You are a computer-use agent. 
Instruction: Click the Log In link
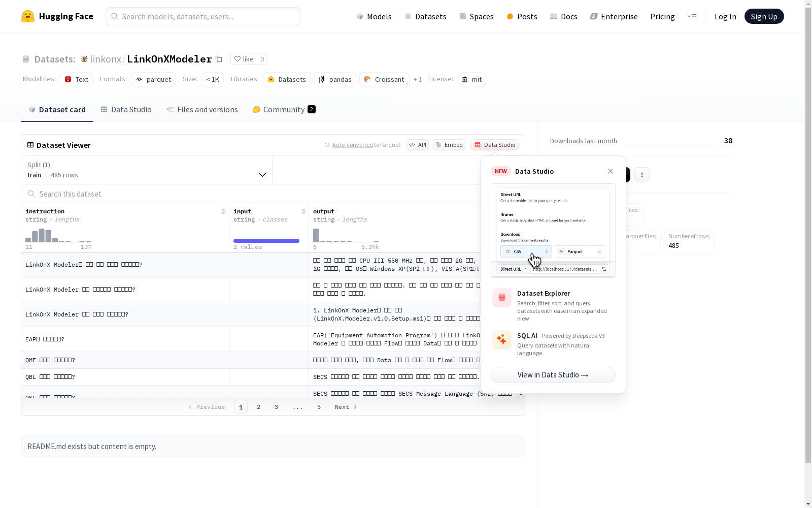tap(725, 16)
